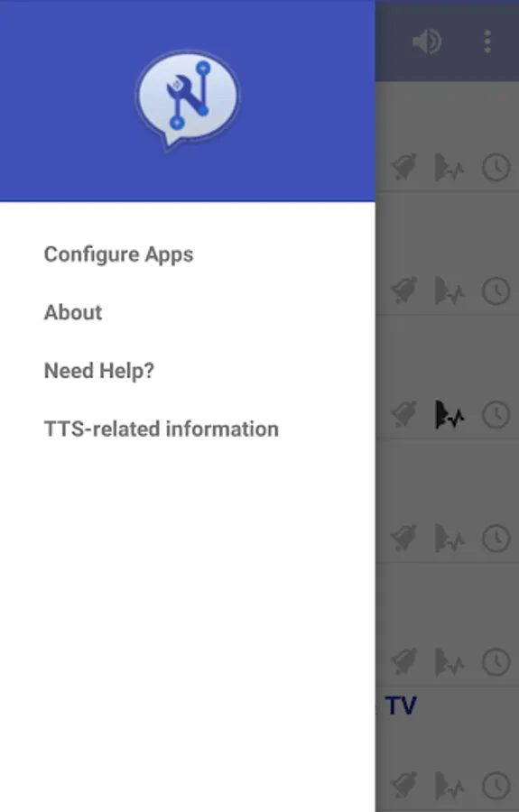
Task: Click the voice waveform icon in first row
Action: coord(449,167)
